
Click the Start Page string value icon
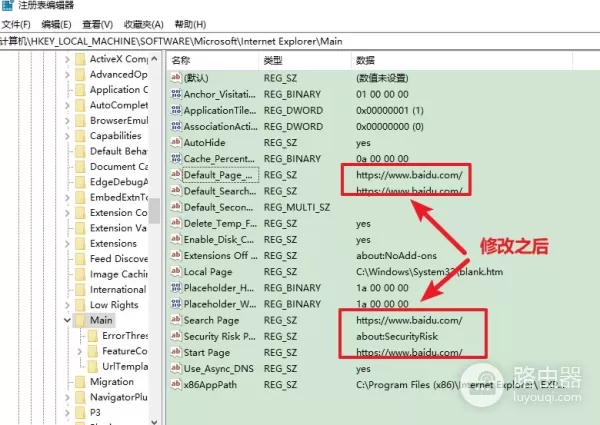pyautogui.click(x=176, y=352)
